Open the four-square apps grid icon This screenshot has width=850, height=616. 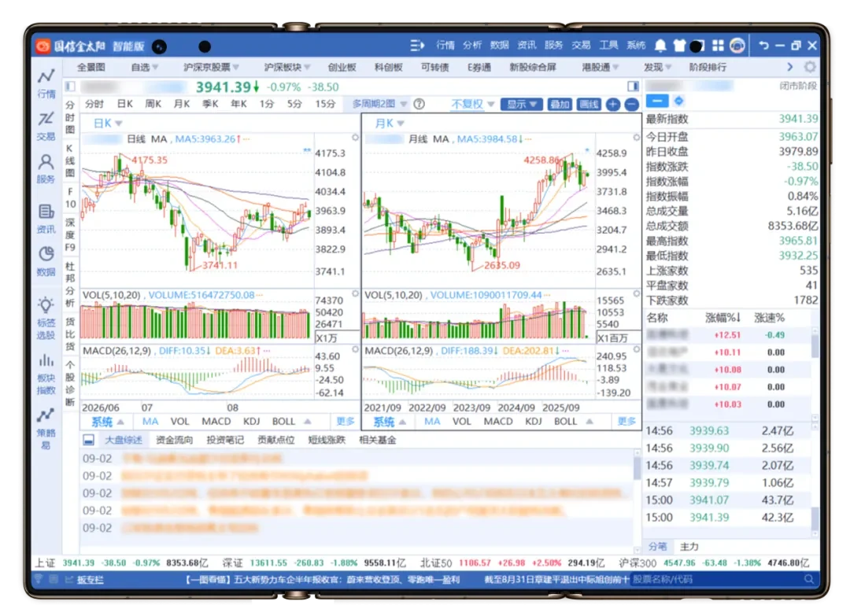pos(718,46)
